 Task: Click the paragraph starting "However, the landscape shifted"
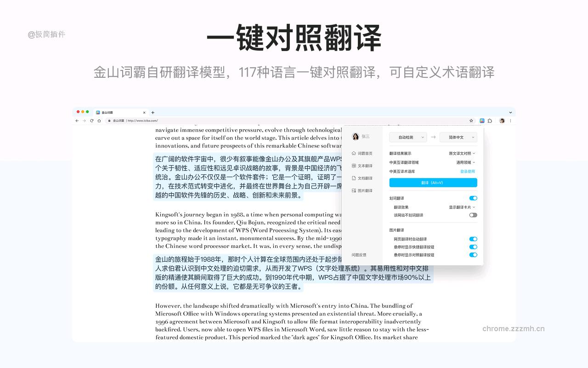coord(292,322)
